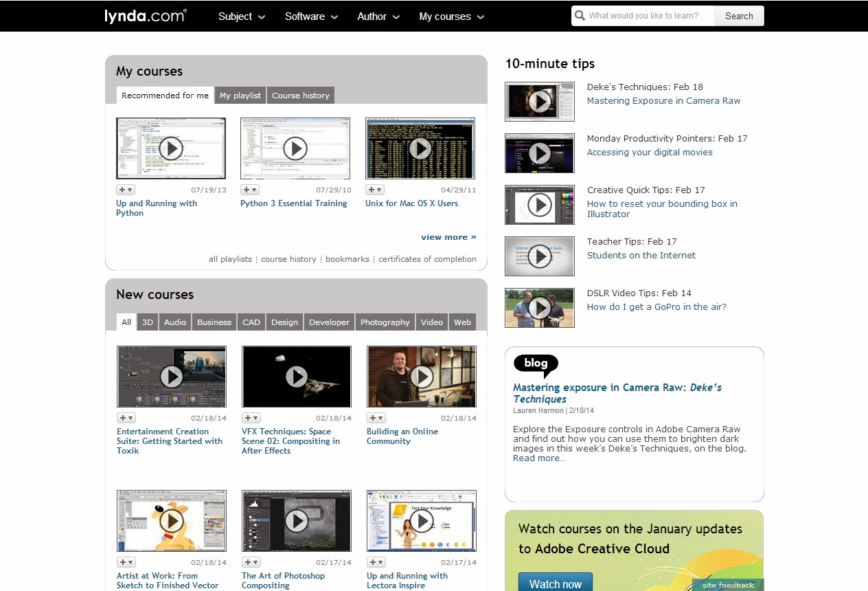Play The Art of Photoshop Compositing video
The width and height of the screenshot is (868, 591).
click(x=297, y=521)
